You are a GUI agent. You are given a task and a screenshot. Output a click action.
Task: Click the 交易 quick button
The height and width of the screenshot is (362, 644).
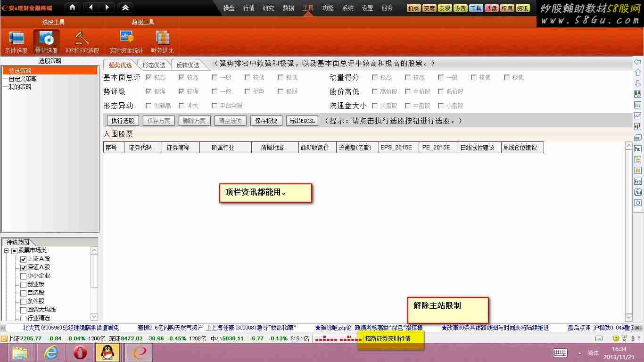(x=445, y=8)
